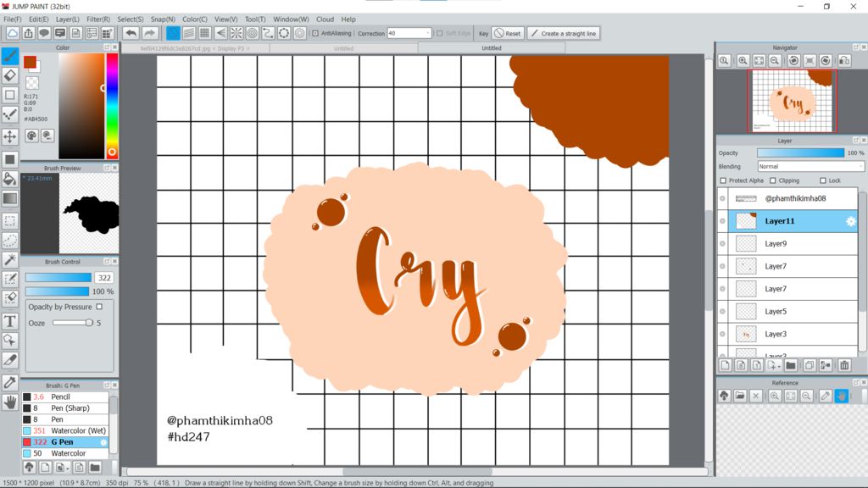
Task: Select the Brush tool in left toolbar
Action: (10, 55)
